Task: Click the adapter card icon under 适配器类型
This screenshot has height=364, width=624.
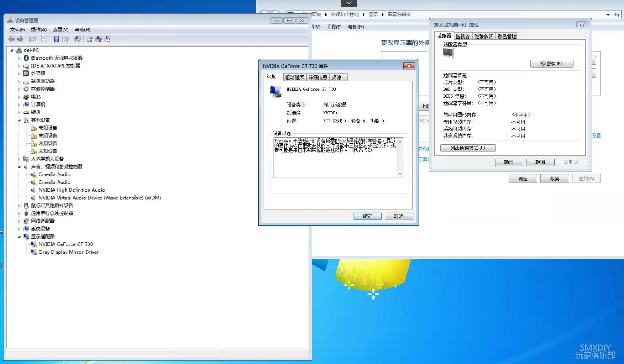Action: 448,53
